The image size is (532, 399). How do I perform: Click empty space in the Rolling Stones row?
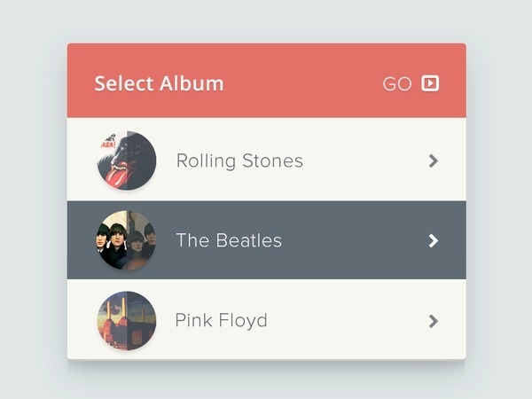pos(364,160)
